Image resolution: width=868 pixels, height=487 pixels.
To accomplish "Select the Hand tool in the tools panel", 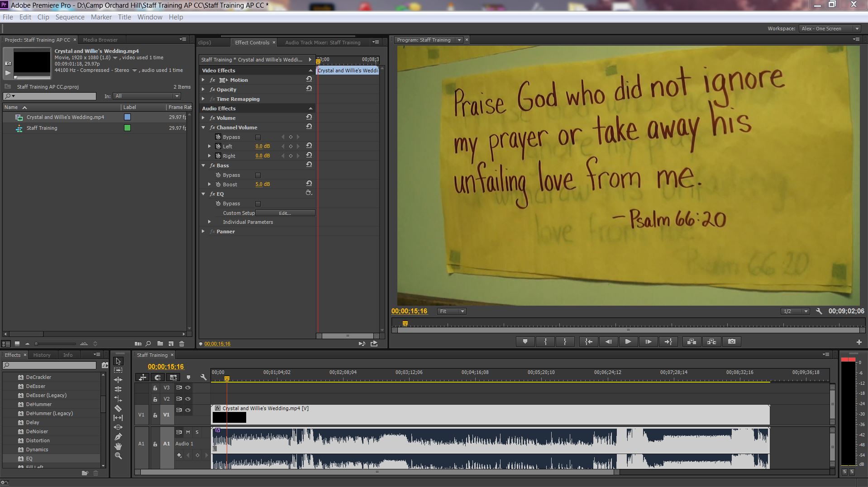I will (x=118, y=446).
